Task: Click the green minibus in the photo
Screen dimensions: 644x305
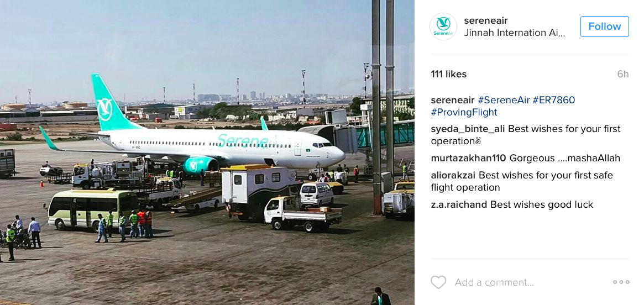Action: (x=93, y=210)
